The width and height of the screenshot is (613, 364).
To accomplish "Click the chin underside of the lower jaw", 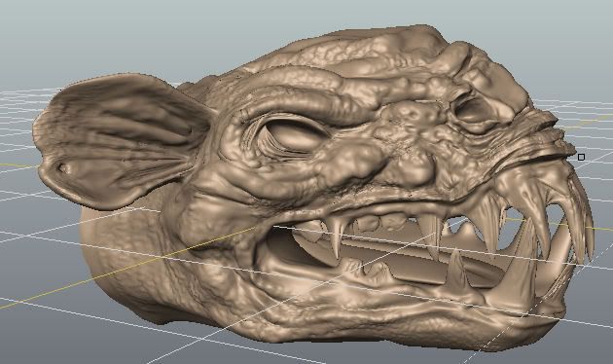I will pyautogui.click(x=391, y=336).
